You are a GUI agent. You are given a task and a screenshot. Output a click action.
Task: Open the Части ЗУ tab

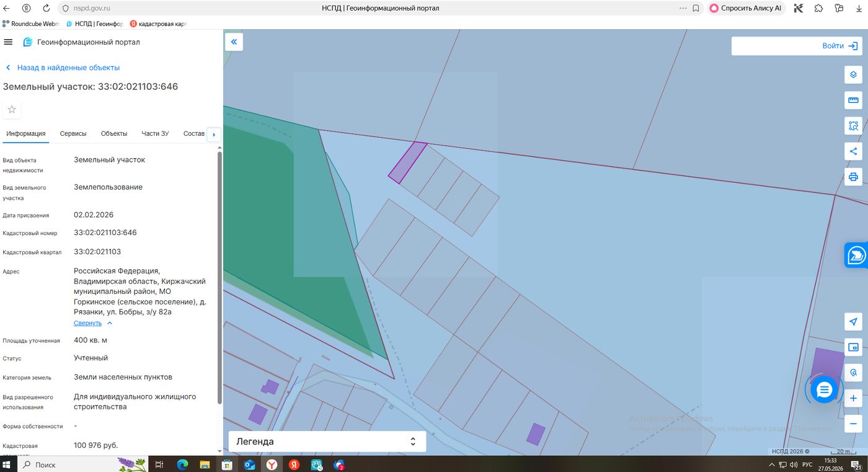[155, 133]
